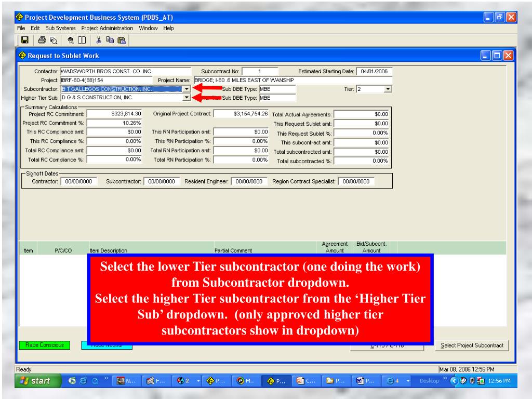Click the Contractor name field
This screenshot has height=399, width=532.
click(126, 71)
